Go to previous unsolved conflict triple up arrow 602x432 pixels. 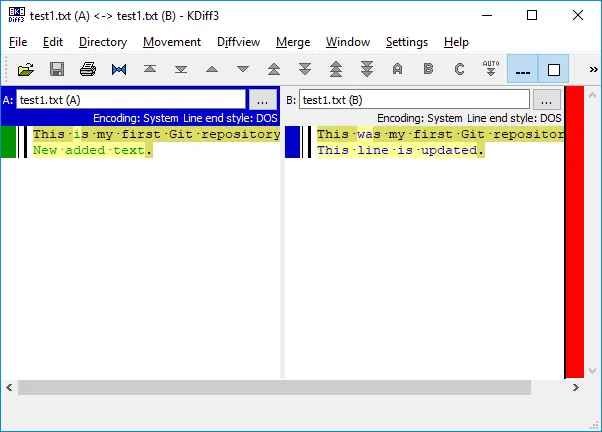tap(336, 70)
